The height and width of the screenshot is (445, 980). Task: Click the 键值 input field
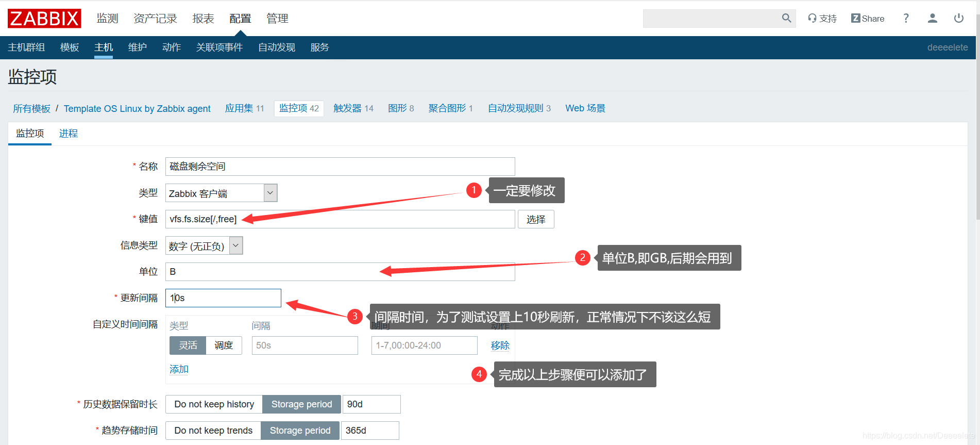click(x=340, y=219)
